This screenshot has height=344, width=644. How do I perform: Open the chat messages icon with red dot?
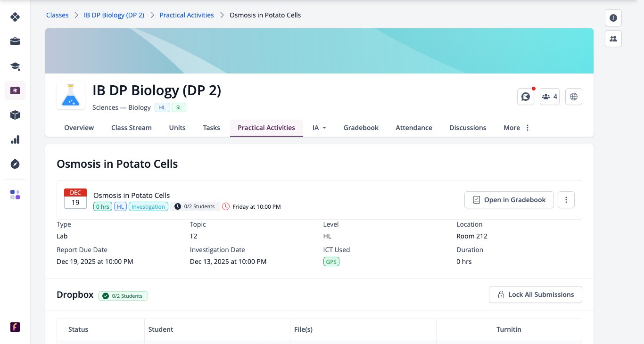pyautogui.click(x=526, y=97)
